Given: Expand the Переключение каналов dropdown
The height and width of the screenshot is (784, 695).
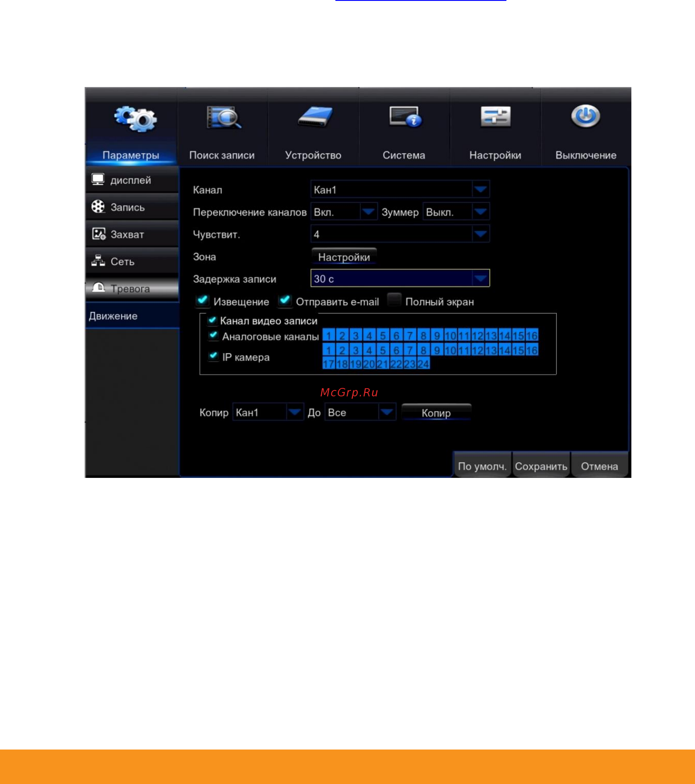Looking at the screenshot, I should 344,212.
